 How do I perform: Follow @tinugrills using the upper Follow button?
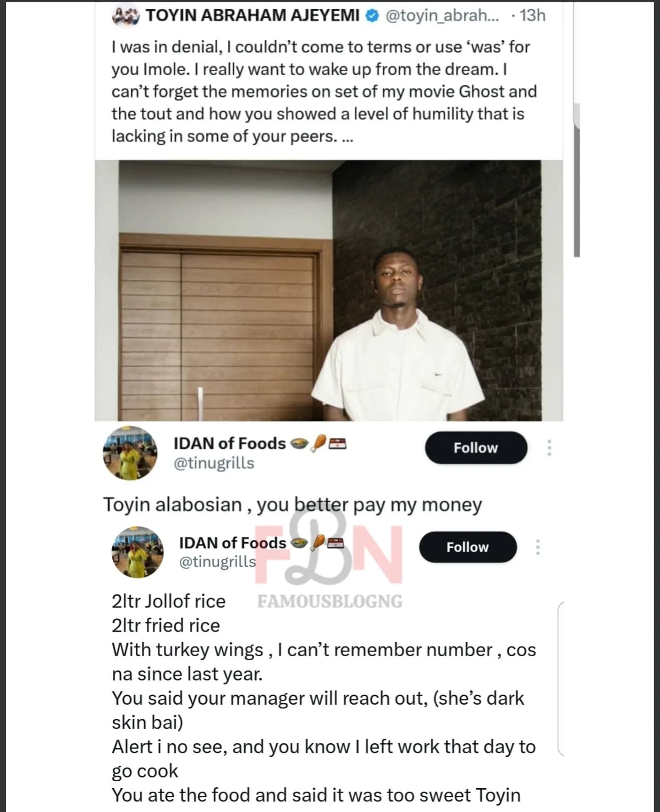click(x=476, y=448)
